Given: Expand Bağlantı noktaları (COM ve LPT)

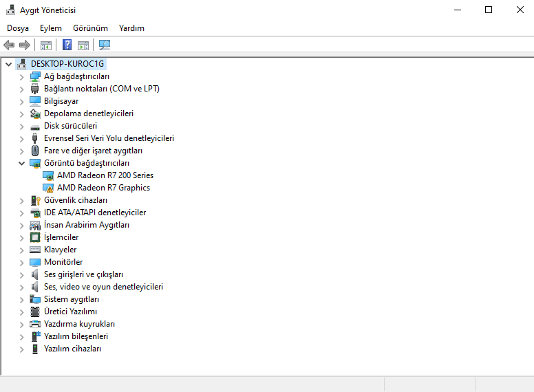Looking at the screenshot, I should coord(22,89).
